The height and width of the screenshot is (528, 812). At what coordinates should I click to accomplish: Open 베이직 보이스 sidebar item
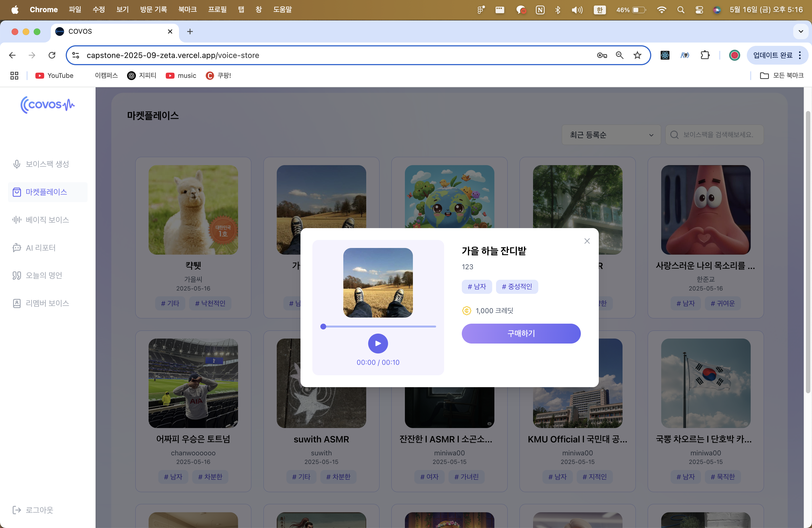(x=48, y=220)
